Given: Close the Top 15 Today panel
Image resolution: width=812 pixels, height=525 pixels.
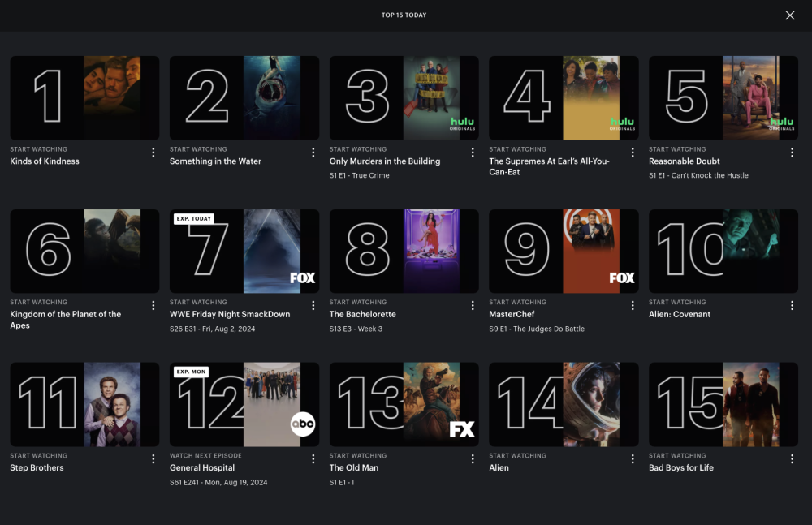Looking at the screenshot, I should [790, 15].
